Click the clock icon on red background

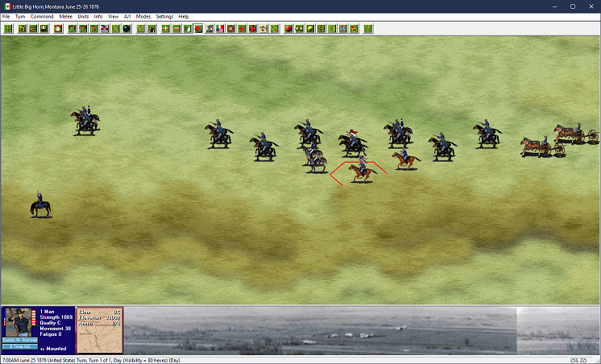pos(58,29)
